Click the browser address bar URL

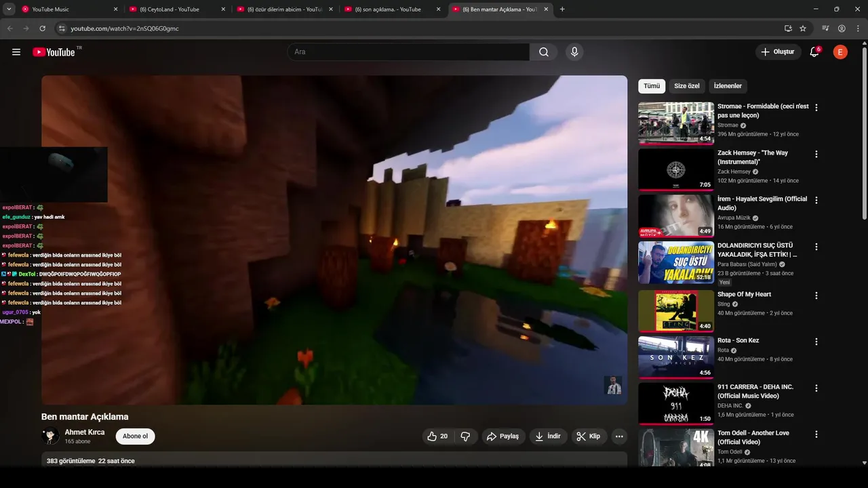pos(125,28)
